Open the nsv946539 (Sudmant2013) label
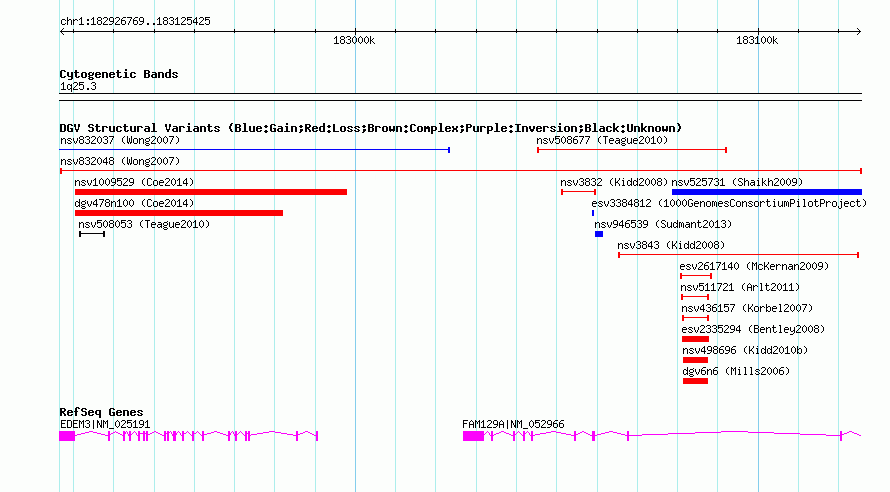 tap(663, 224)
